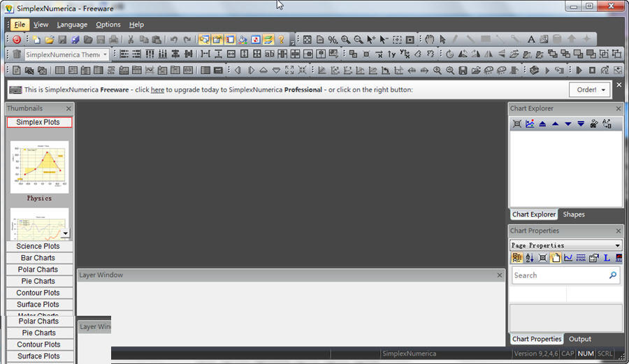Image resolution: width=629 pixels, height=364 pixels.
Task: Click the yellow question mark Help icon
Action: click(281, 40)
